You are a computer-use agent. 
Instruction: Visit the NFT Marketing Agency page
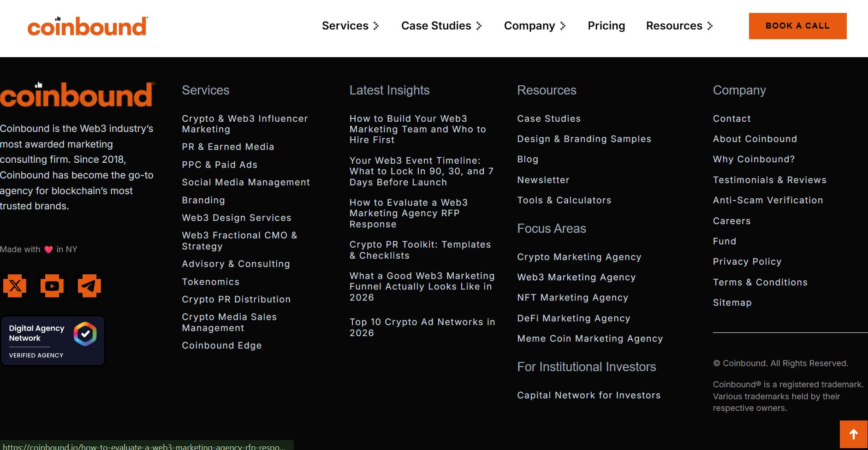[572, 297]
